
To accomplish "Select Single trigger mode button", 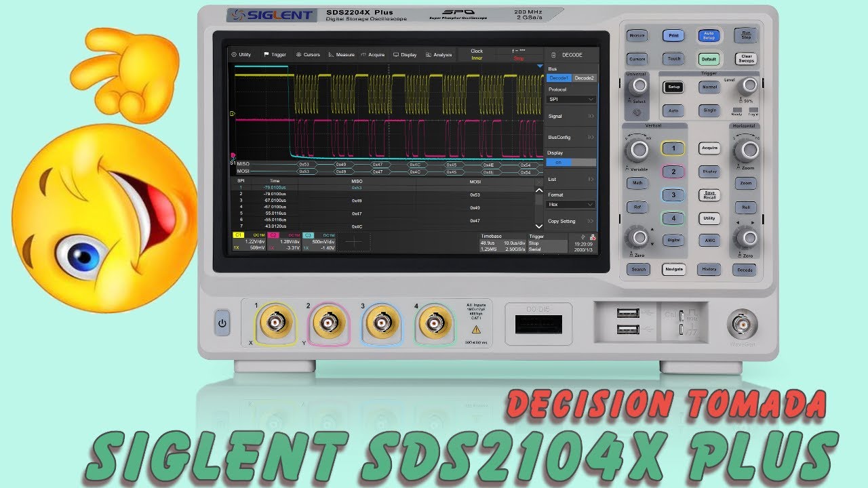I will [x=709, y=110].
